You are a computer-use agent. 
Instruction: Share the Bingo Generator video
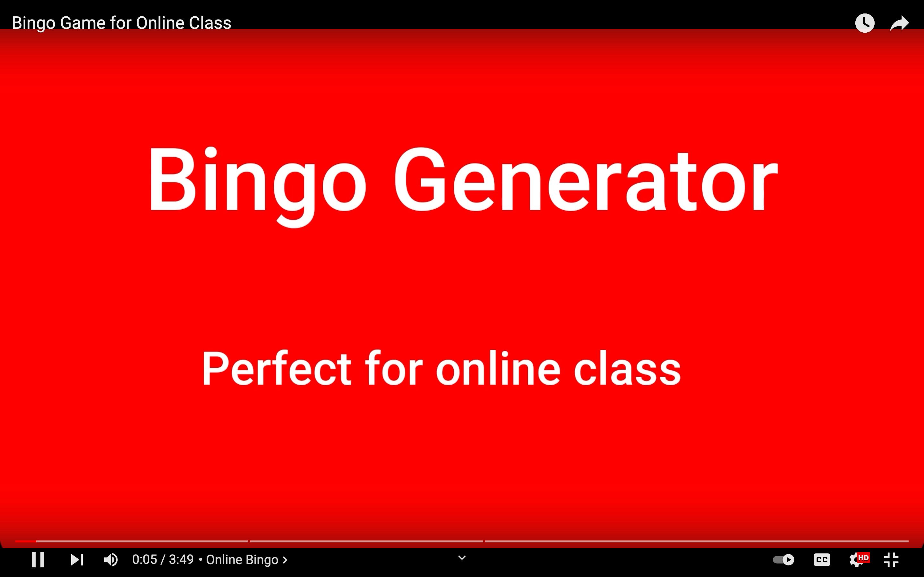coord(901,23)
